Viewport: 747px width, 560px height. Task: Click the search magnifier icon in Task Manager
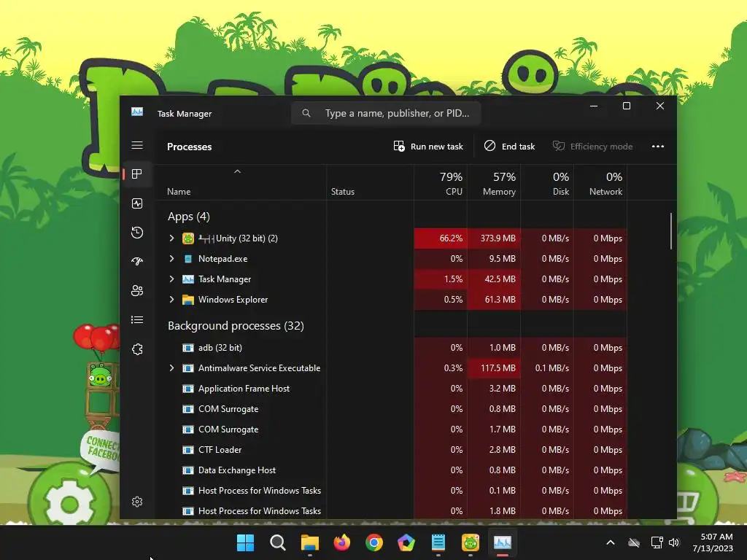pyautogui.click(x=306, y=113)
